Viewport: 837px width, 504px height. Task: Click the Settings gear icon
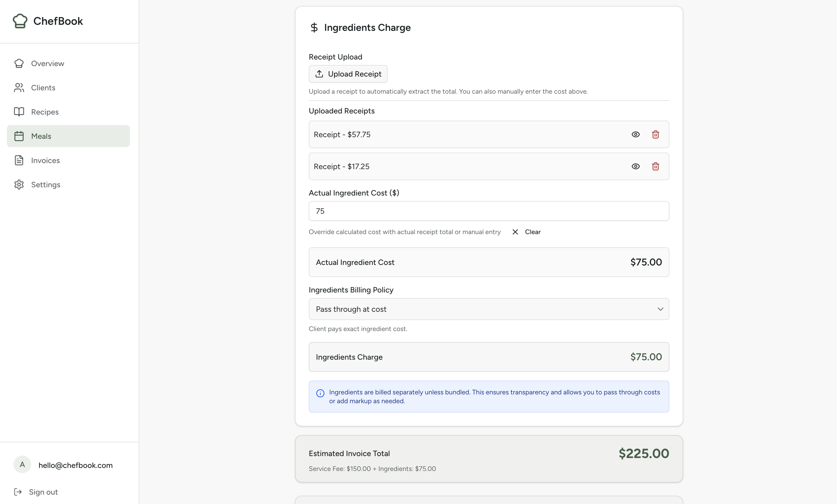point(19,184)
